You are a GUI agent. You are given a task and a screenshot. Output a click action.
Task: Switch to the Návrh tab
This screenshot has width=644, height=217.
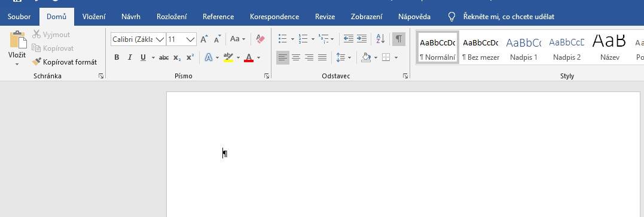tap(130, 17)
